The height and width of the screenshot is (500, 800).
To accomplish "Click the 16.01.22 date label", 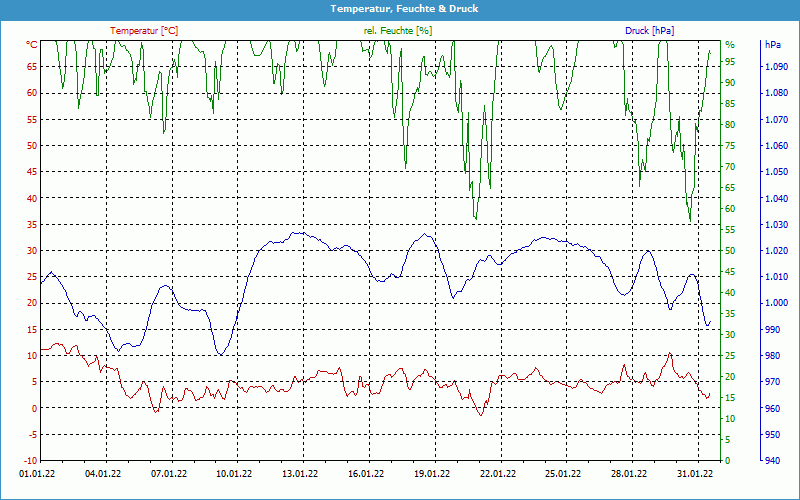I will pos(366,475).
